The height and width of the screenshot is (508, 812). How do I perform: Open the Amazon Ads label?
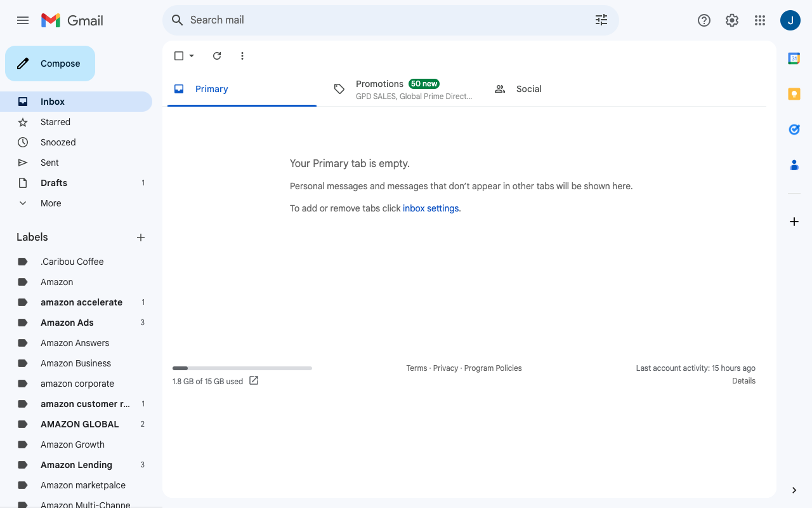[76, 323]
